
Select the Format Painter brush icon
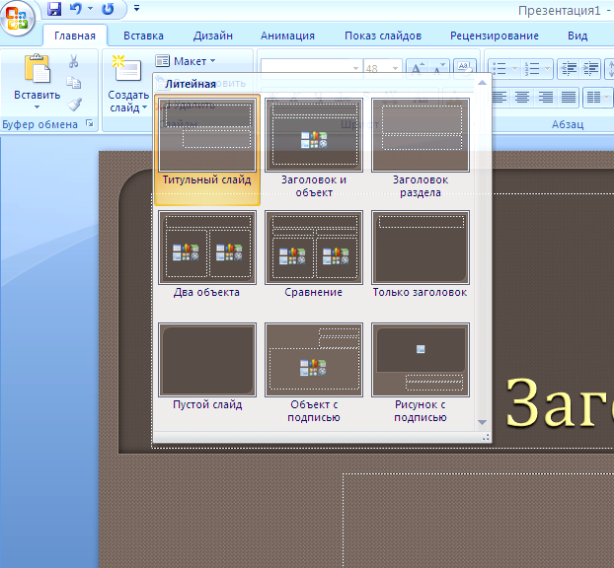[x=74, y=104]
